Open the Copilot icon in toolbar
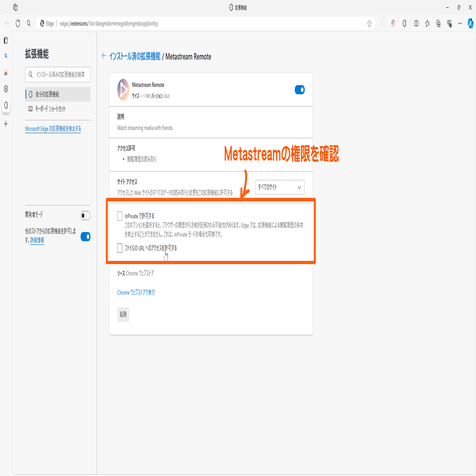The width and height of the screenshot is (476, 476). coord(471,23)
